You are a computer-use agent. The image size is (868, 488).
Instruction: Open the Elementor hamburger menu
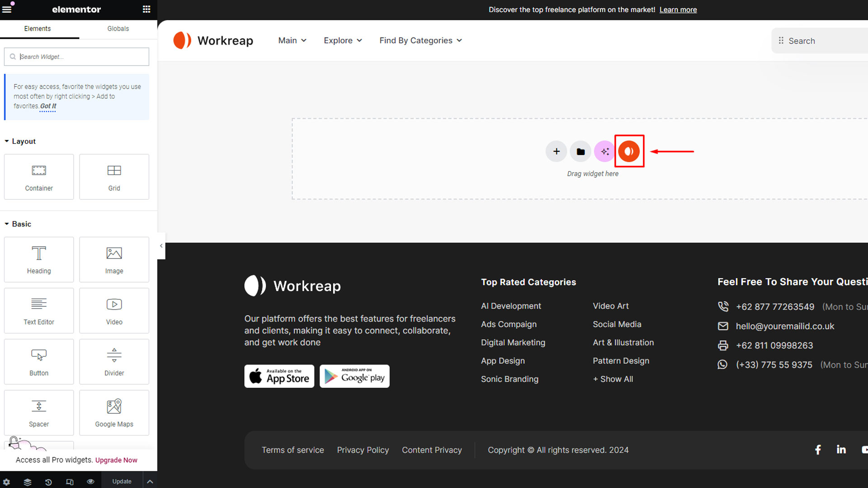click(x=7, y=9)
